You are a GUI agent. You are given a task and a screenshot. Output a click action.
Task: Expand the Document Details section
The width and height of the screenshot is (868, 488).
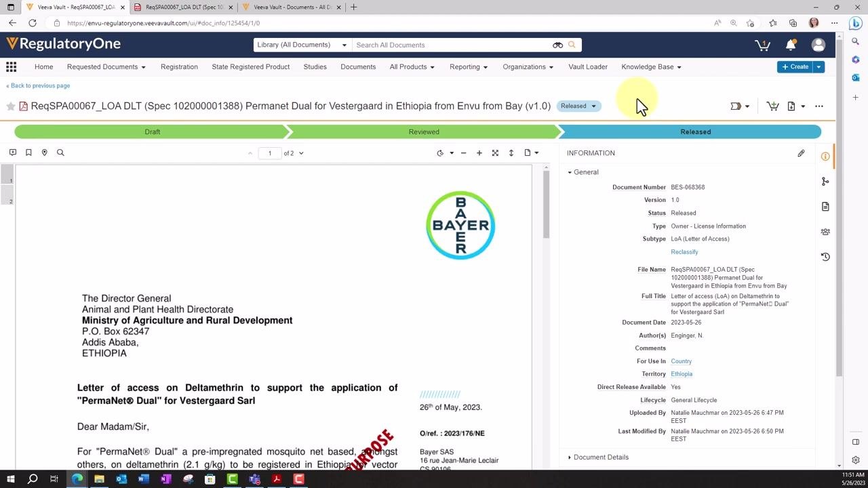pyautogui.click(x=598, y=457)
